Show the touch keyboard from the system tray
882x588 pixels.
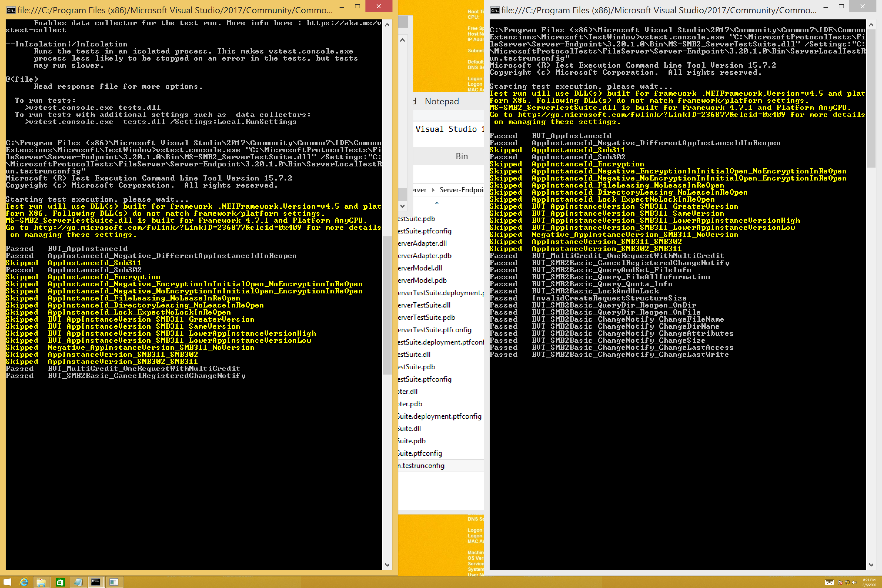829,582
